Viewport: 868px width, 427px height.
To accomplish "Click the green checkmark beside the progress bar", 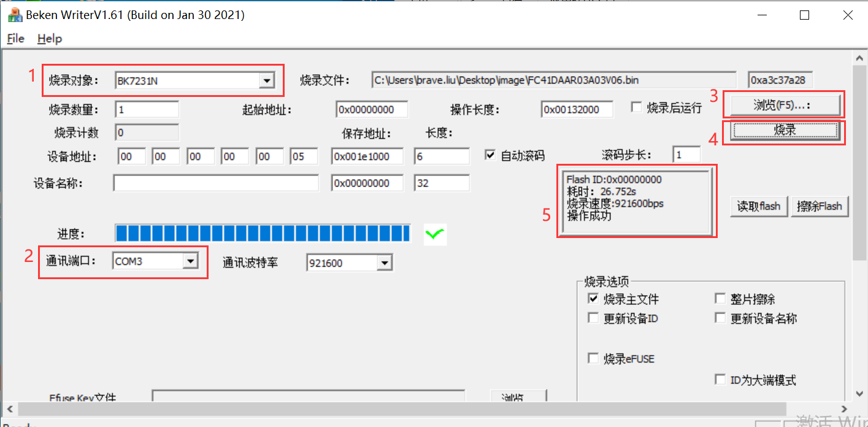I will [x=434, y=234].
